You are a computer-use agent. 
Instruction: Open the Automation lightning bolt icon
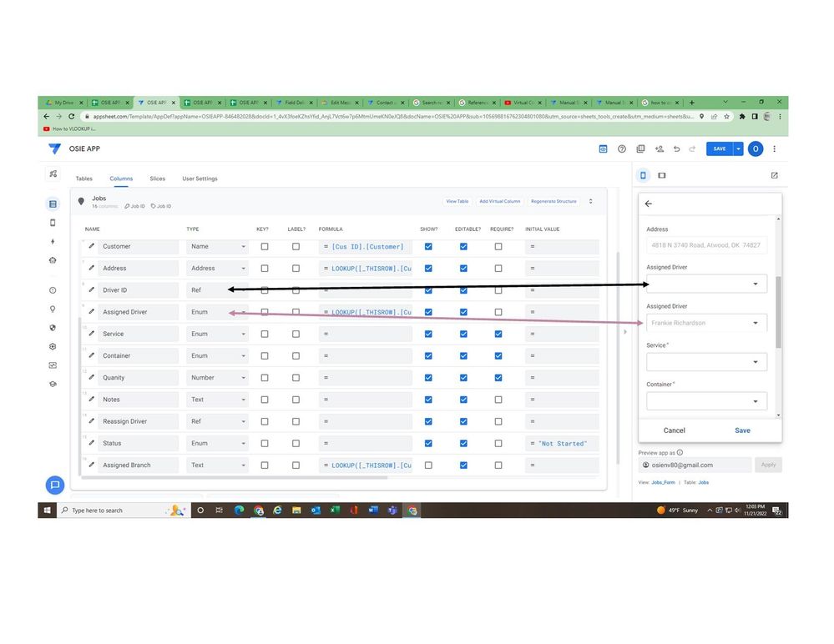[53, 242]
